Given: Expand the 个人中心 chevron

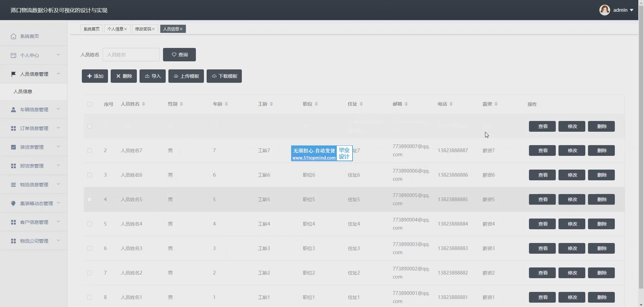Looking at the screenshot, I should click(58, 55).
